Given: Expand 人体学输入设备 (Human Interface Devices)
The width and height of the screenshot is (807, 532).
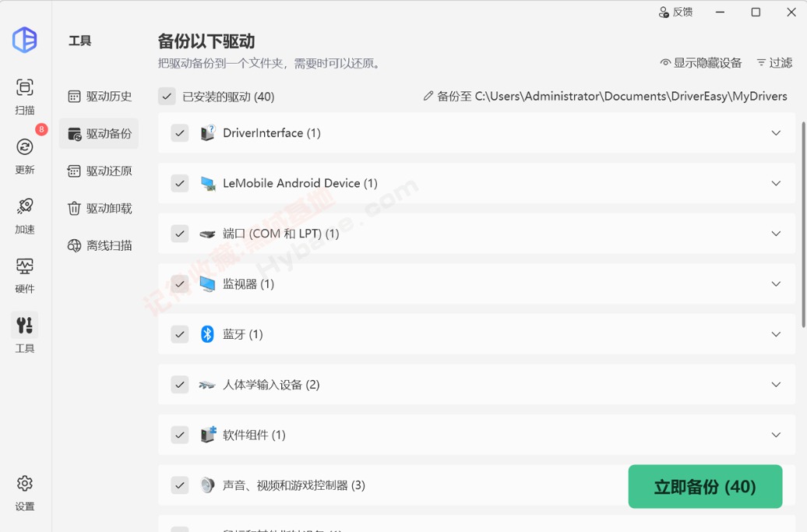Looking at the screenshot, I should click(776, 384).
